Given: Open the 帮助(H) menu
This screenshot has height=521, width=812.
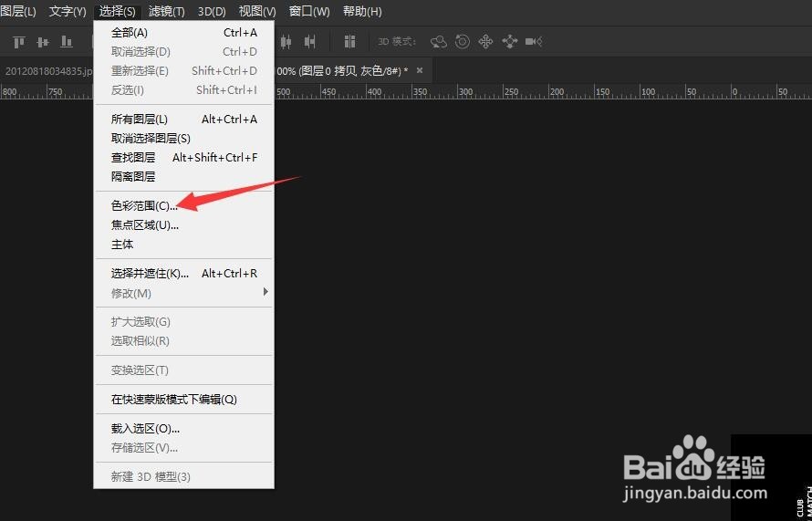Looking at the screenshot, I should (x=362, y=11).
